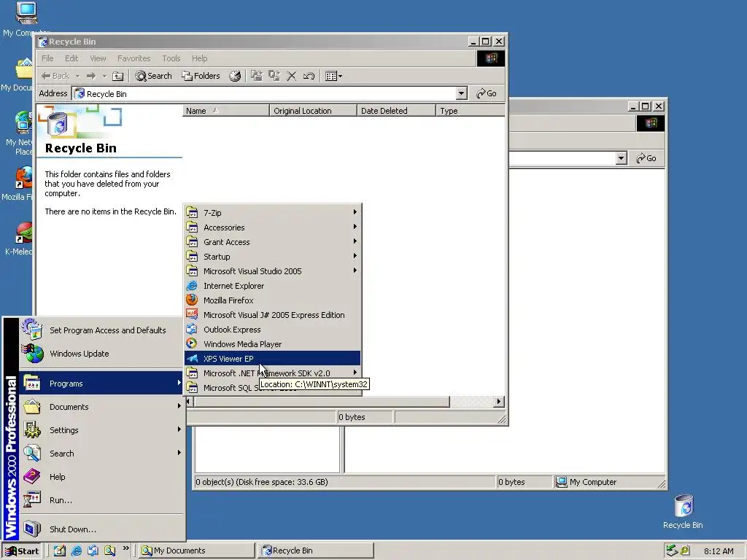Launch Internet Explorer from Programs menu

272,286
